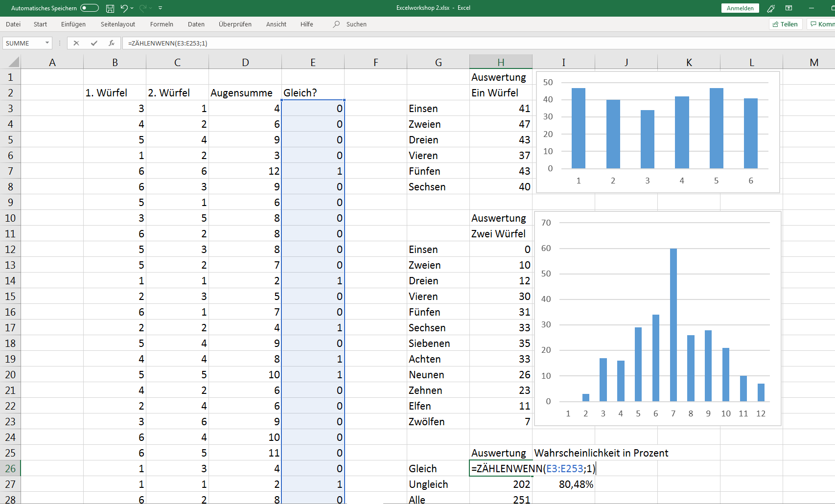Click the 'Zwei Würfel' heading cell
The image size is (835, 504).
click(501, 233)
